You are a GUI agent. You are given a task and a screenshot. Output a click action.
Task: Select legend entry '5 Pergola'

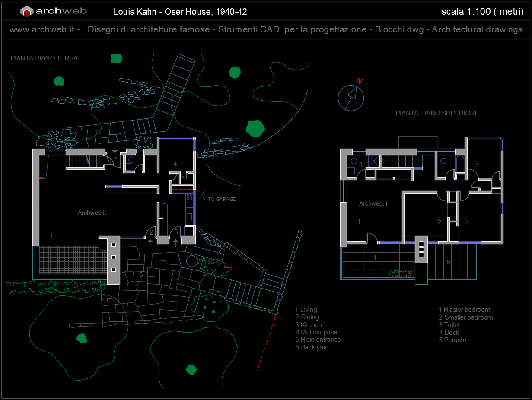tap(452, 340)
